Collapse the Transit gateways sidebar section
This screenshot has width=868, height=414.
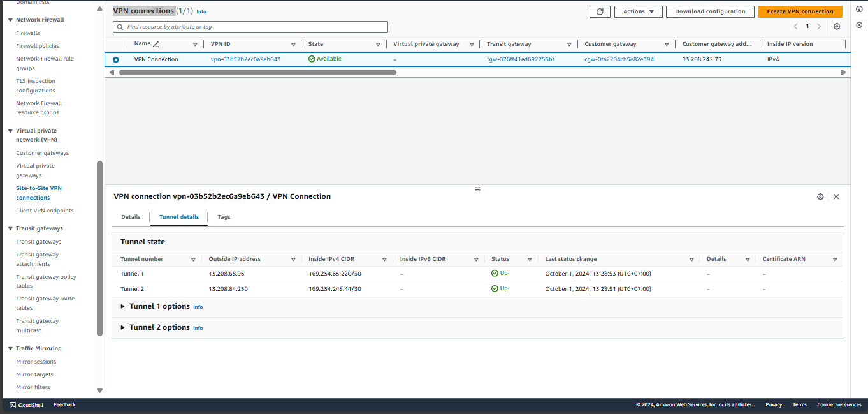pos(9,228)
